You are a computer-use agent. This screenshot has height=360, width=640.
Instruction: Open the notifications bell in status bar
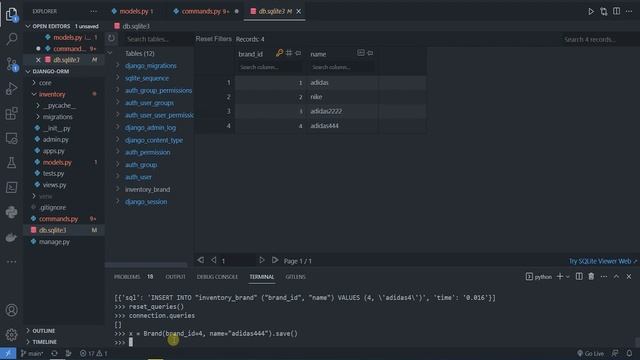pyautogui.click(x=629, y=353)
